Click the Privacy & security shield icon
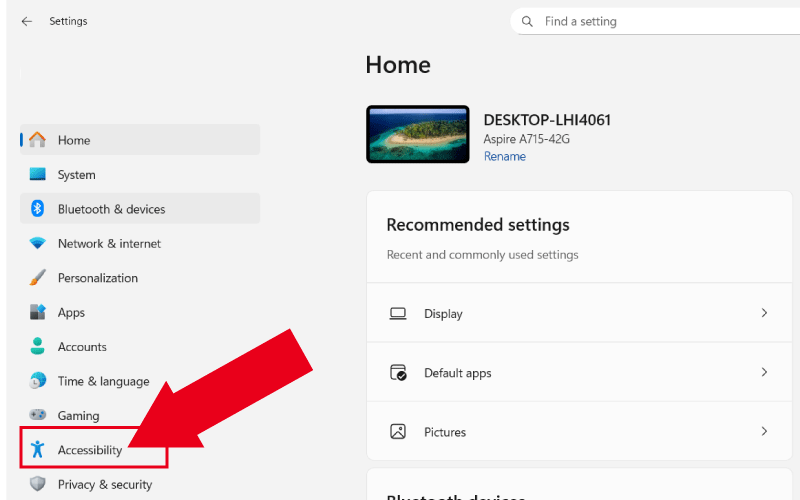This screenshot has height=500, width=800. pyautogui.click(x=38, y=484)
